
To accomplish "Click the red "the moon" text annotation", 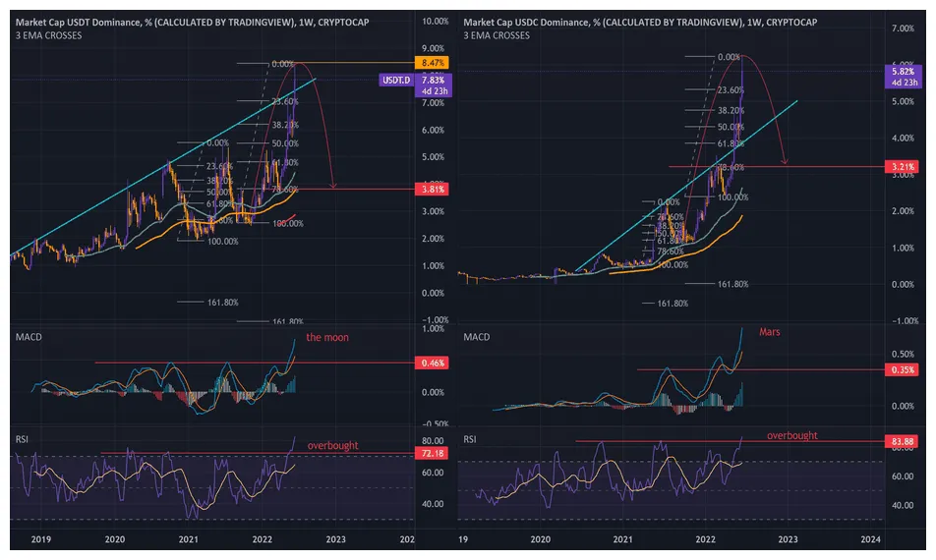I will [326, 337].
